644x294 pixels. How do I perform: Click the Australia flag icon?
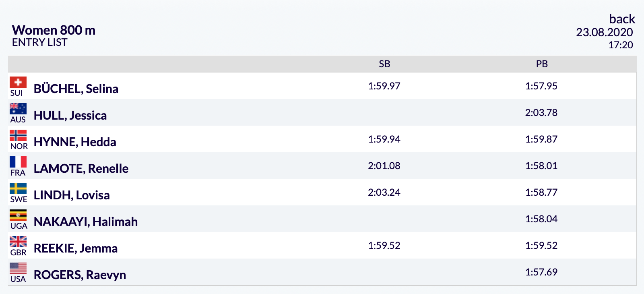18,109
